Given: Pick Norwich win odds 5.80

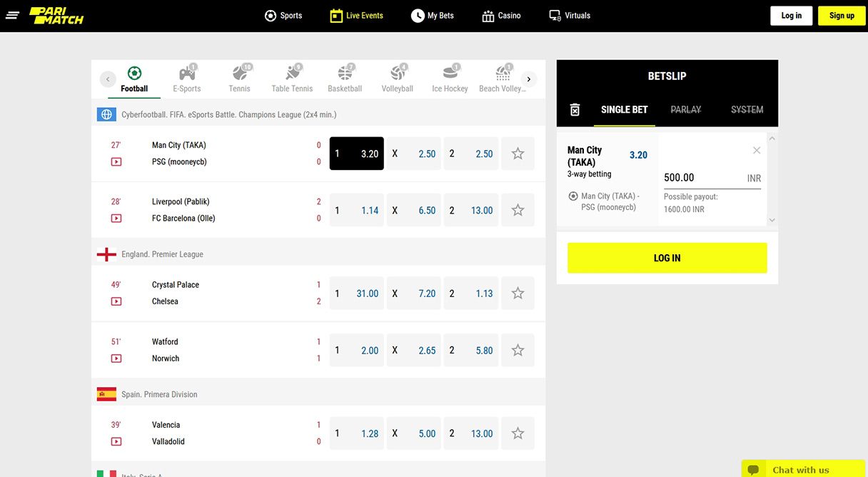Looking at the screenshot, I should click(471, 350).
